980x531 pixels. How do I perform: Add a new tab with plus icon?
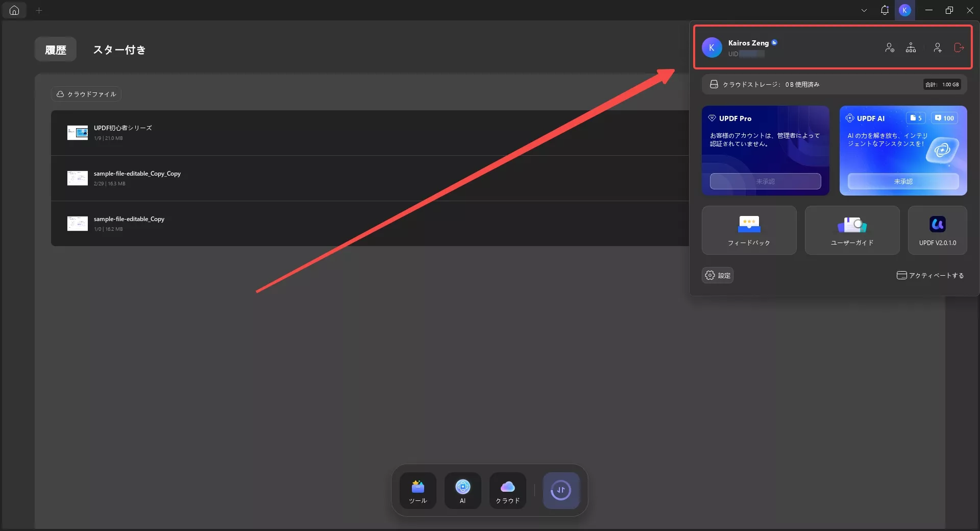pos(39,10)
